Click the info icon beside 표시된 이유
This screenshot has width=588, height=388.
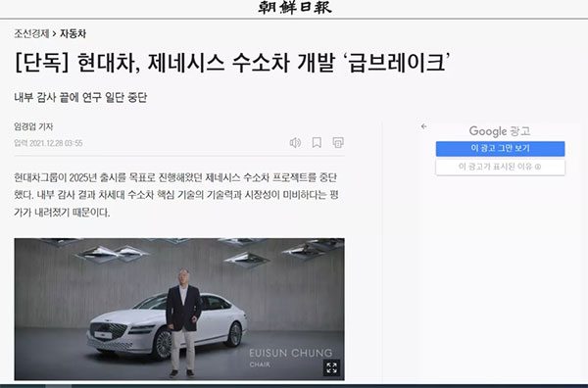tap(538, 167)
